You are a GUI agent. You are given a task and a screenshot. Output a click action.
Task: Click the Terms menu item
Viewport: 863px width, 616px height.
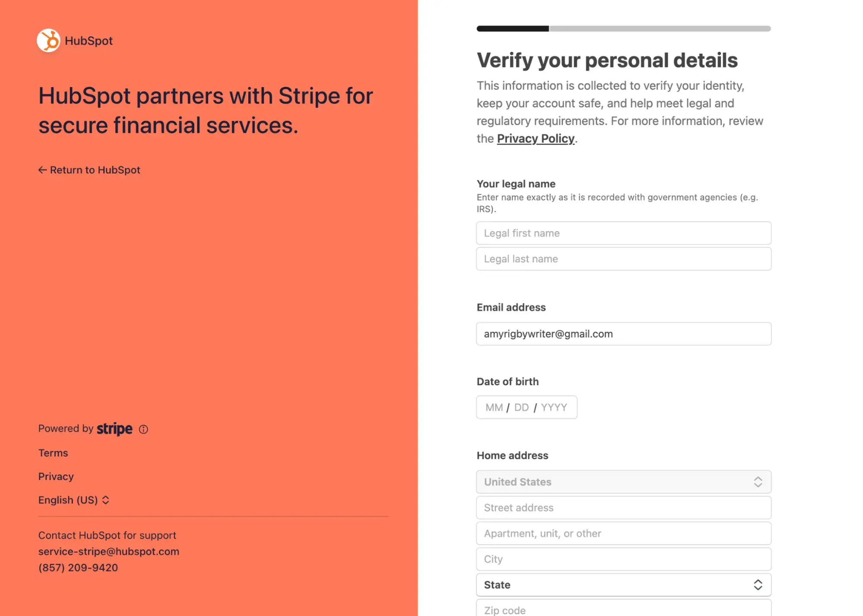[x=53, y=452]
